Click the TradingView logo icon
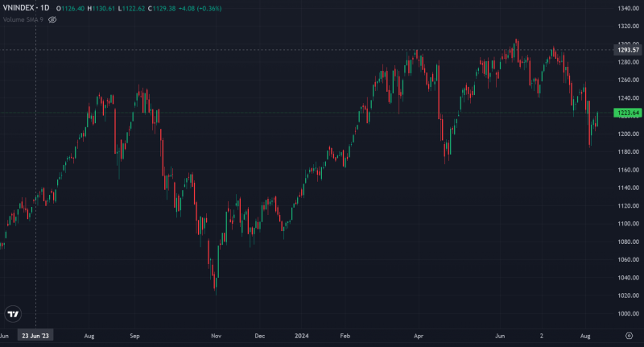Screen dimensions: 644x347 click(13, 314)
